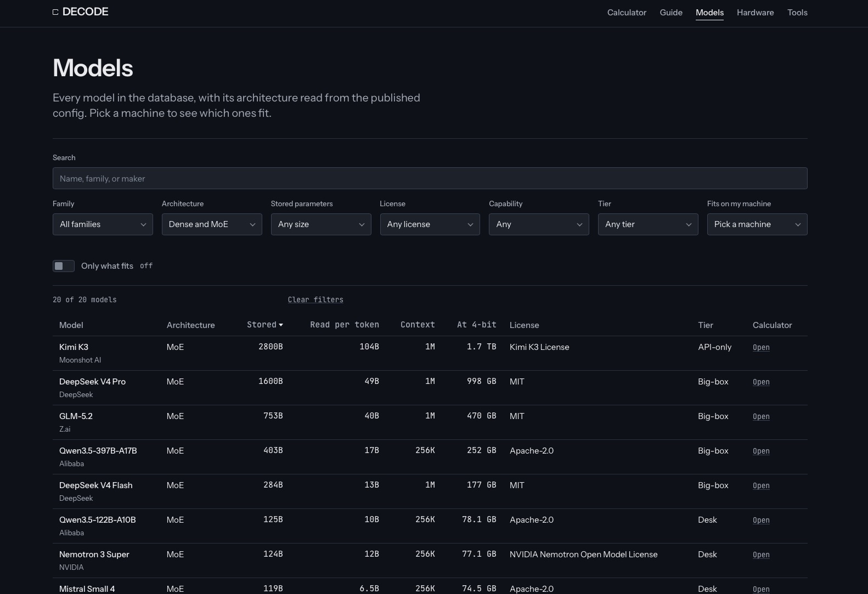This screenshot has width=868, height=594.
Task: Click the Model column header
Action: click(x=71, y=325)
